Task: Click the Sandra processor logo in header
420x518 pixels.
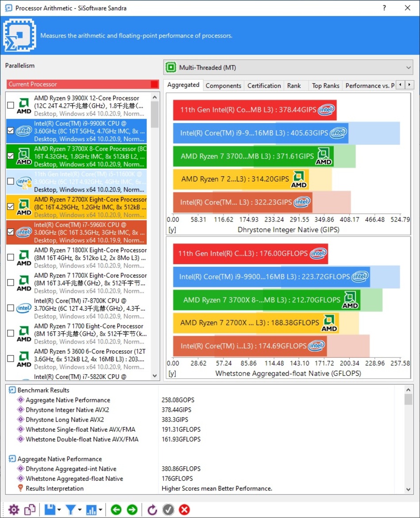Action: 19,35
